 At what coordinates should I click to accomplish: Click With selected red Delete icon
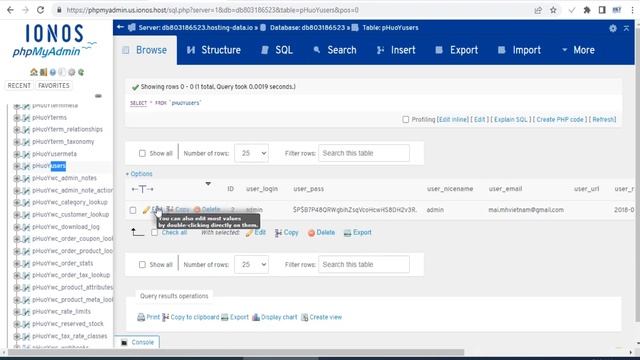coord(311,233)
